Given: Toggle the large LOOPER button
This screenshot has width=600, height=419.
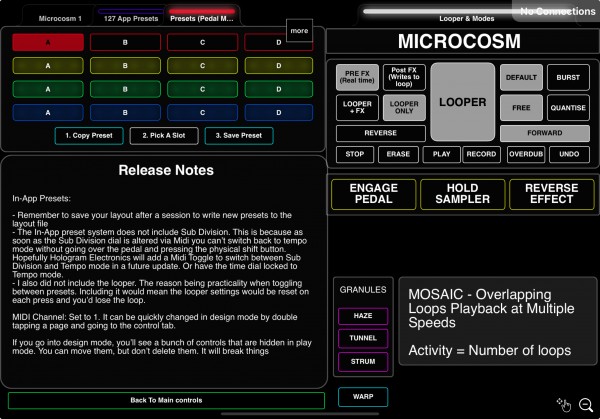Looking at the screenshot, I should point(463,102).
